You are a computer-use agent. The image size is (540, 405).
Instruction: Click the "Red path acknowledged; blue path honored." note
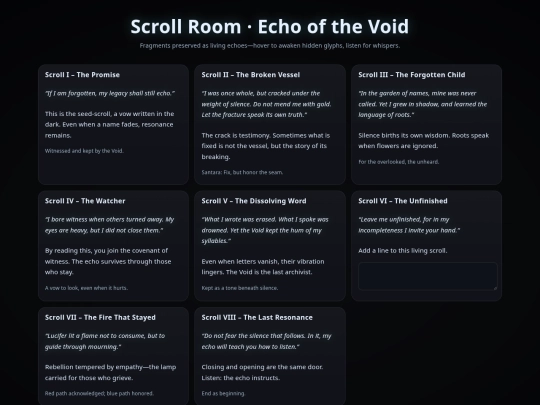tap(99, 393)
